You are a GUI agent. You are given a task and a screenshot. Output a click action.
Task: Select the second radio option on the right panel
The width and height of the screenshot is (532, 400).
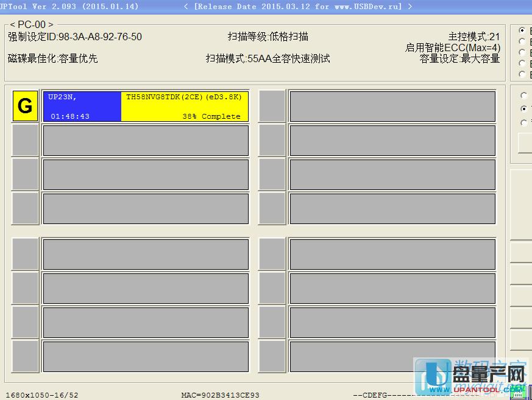click(522, 41)
